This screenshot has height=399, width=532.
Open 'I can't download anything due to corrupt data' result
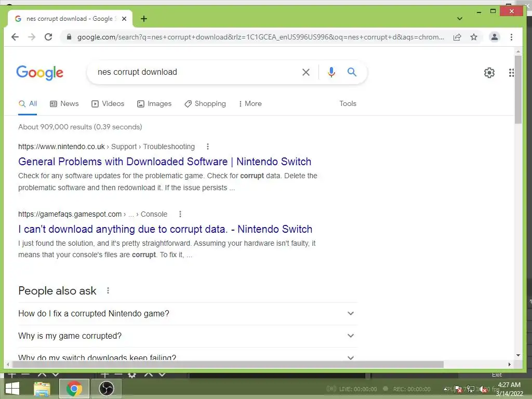[165, 229]
